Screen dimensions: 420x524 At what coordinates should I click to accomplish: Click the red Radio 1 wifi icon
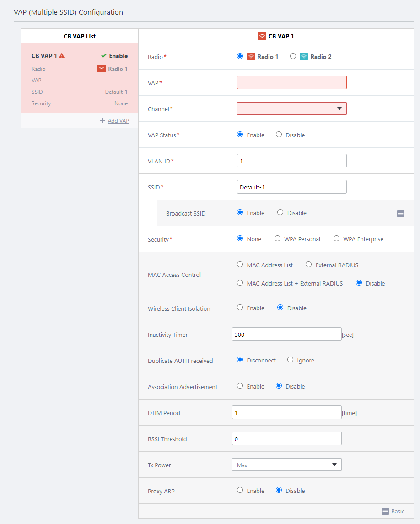[x=251, y=57]
